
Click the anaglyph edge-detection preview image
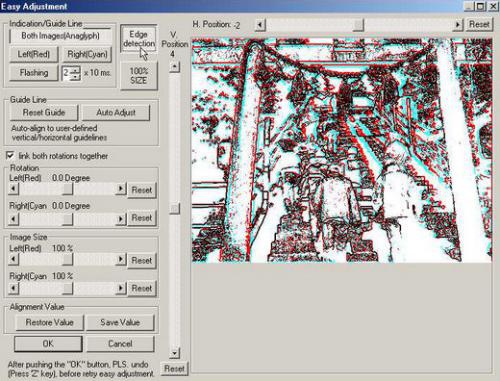point(342,150)
